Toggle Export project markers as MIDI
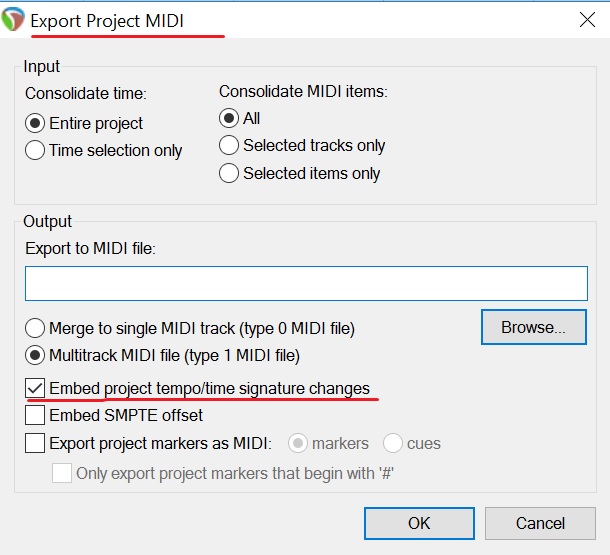Viewport: 610px width, 555px height. pos(35,443)
